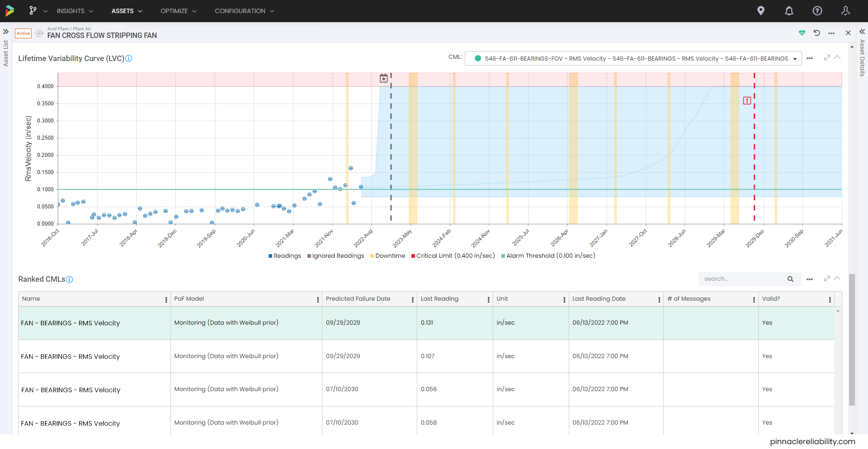Open the location pin in the top bar
Screen dimensions: 868x449
coord(761,10)
